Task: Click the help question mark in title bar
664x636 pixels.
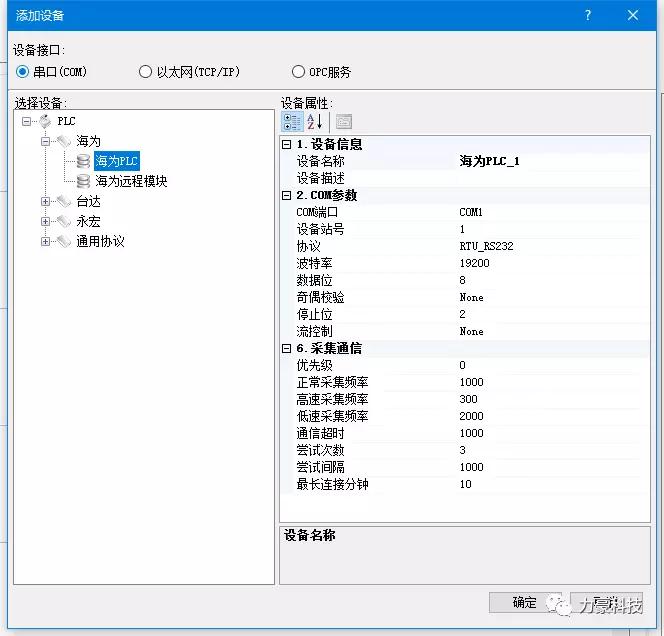Action: point(588,15)
